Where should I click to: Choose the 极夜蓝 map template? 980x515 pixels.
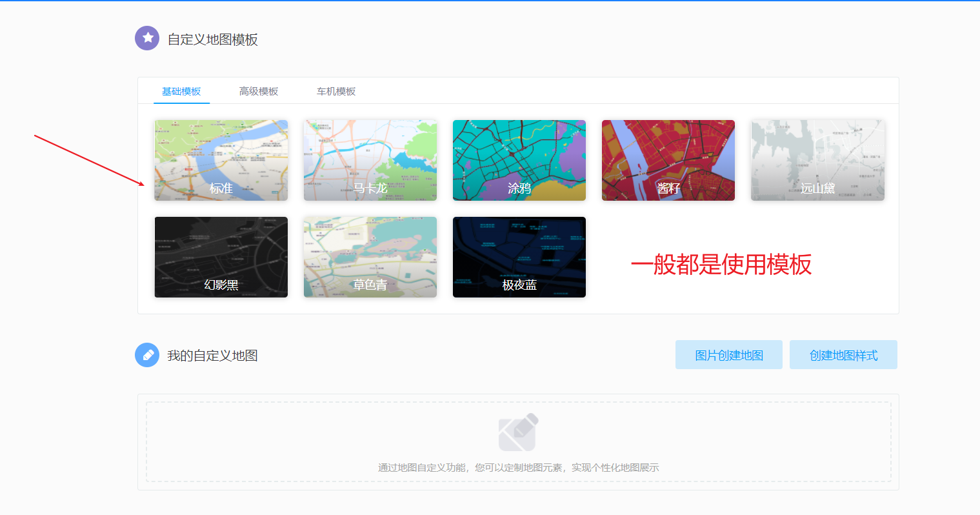click(x=519, y=257)
